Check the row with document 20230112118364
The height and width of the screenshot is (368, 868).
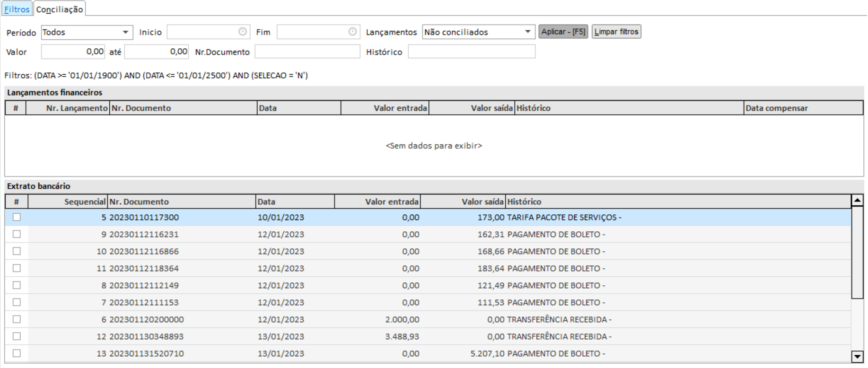click(x=17, y=268)
